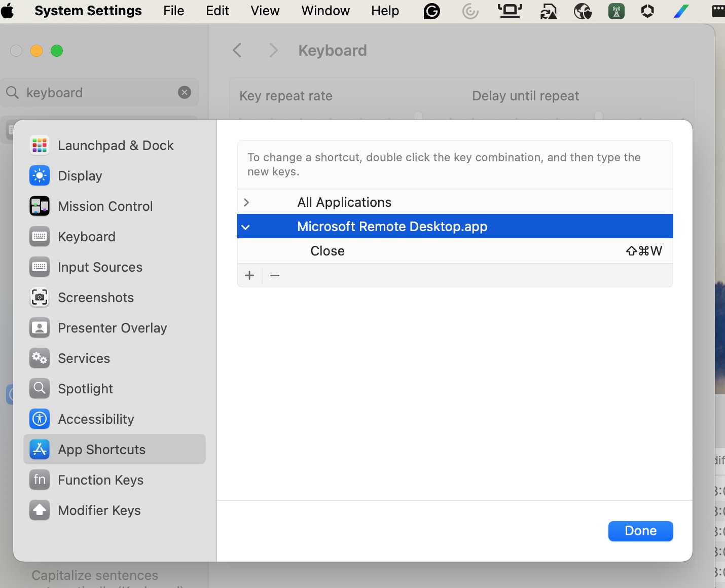Open the display dock menu bar icon
Screen dimensions: 725x588
(510, 11)
